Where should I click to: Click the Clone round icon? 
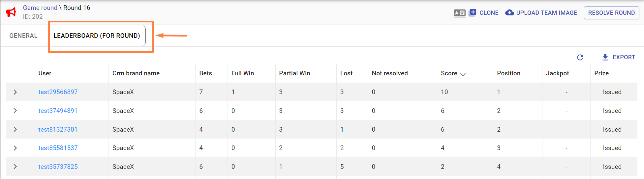472,13
